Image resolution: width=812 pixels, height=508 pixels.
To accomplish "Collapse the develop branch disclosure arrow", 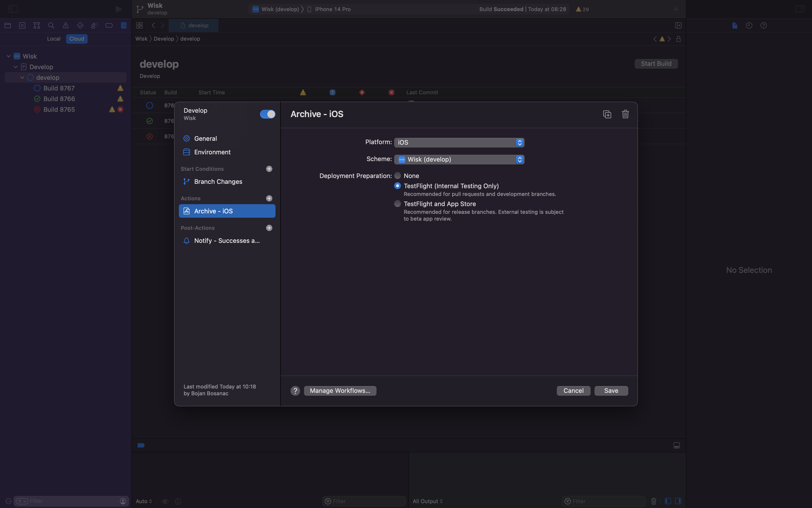I will (x=22, y=78).
